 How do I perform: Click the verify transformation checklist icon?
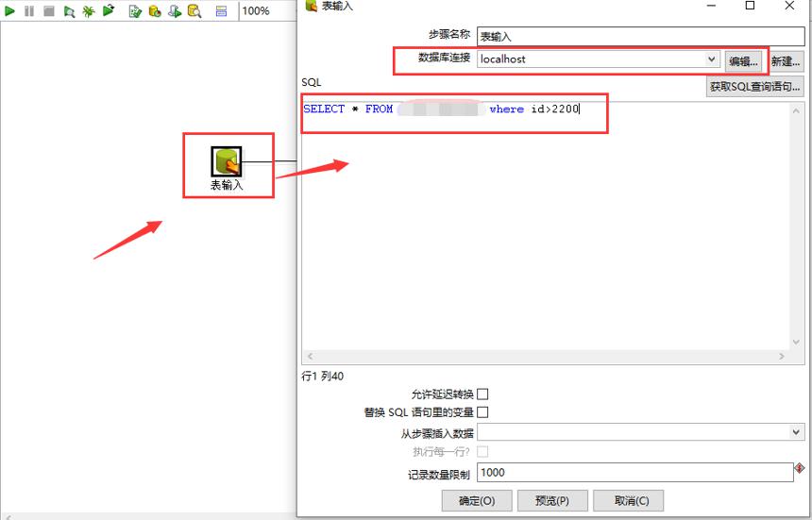[x=135, y=11]
